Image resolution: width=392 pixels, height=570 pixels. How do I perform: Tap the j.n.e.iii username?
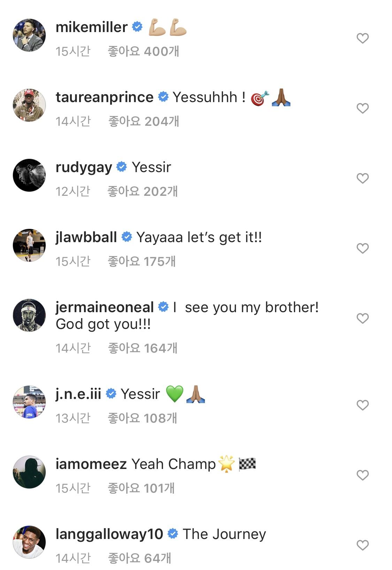[x=78, y=394]
